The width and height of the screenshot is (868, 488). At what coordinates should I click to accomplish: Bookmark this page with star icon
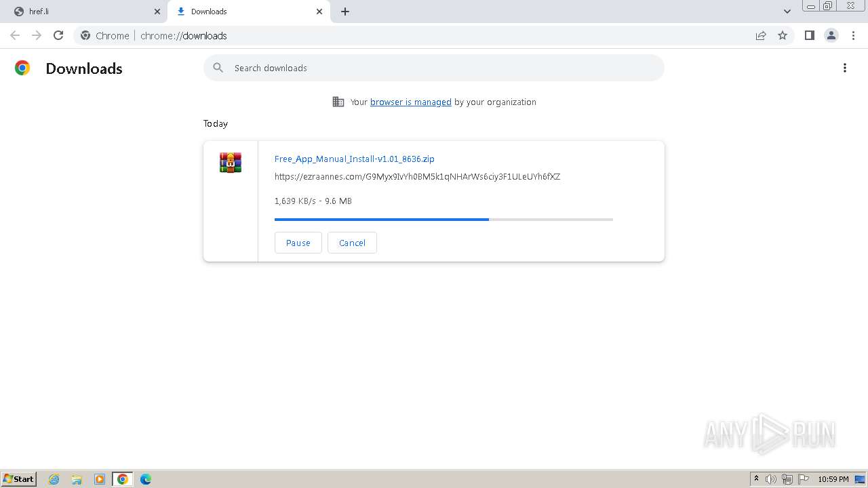tap(783, 35)
